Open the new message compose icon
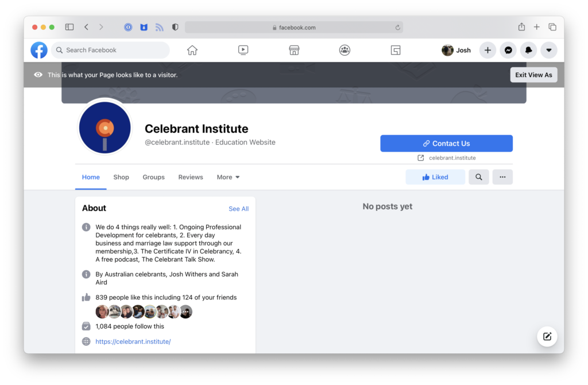 pos(547,336)
